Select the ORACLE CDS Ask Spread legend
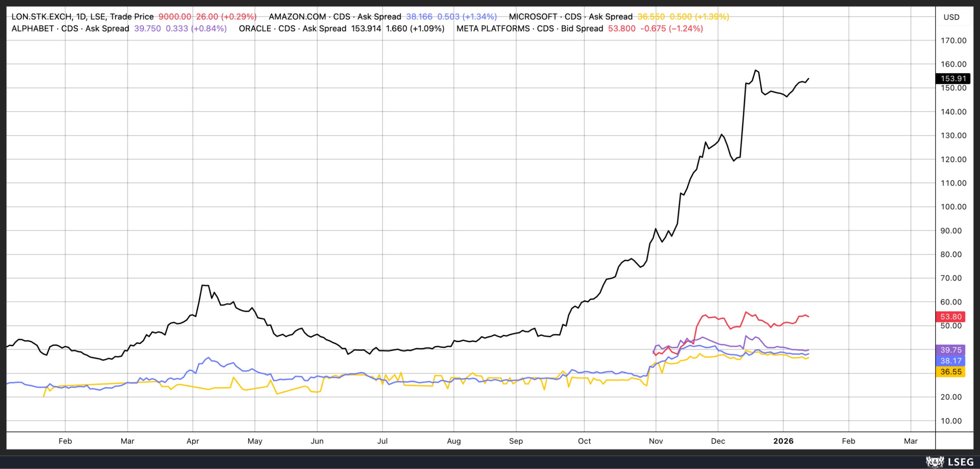980x469 pixels. 292,29
